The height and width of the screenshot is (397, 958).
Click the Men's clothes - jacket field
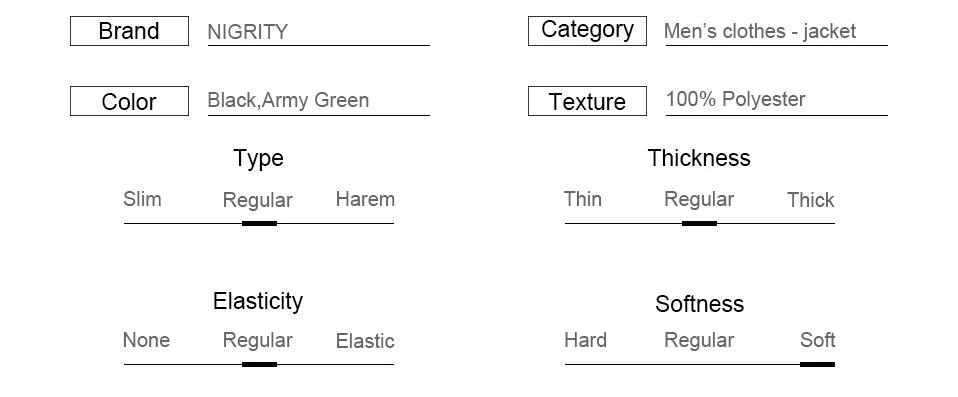pos(776,32)
